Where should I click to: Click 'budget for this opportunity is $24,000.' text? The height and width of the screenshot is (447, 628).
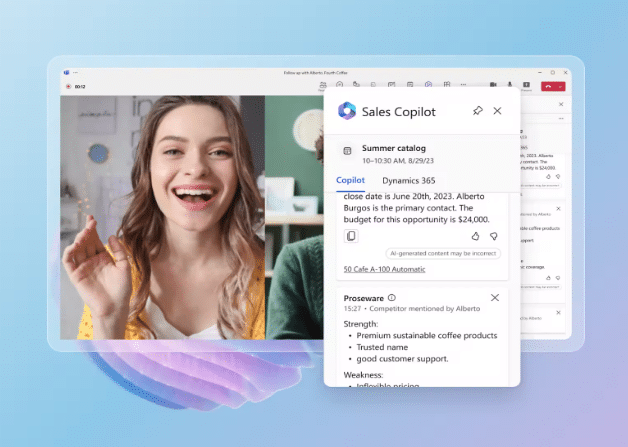pyautogui.click(x=417, y=219)
